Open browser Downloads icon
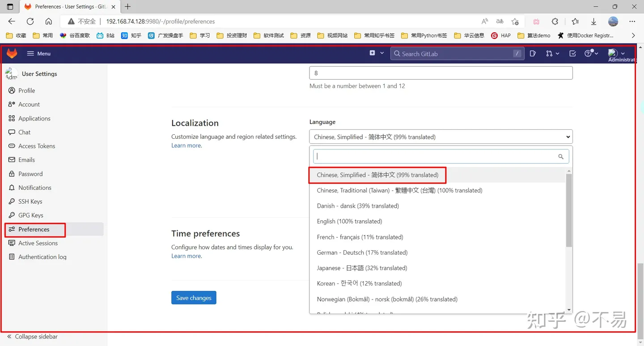 click(594, 21)
